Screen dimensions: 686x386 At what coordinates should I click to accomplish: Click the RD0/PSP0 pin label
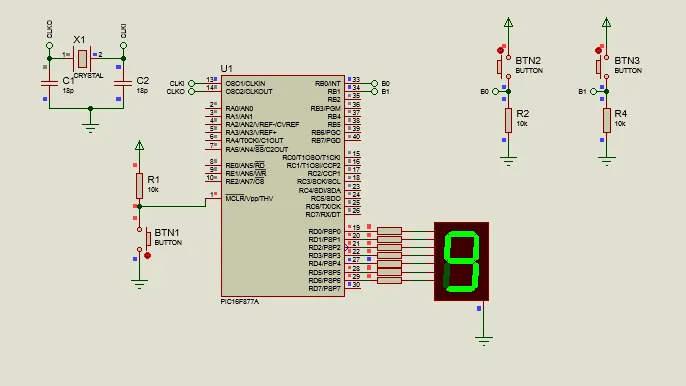tap(324, 231)
